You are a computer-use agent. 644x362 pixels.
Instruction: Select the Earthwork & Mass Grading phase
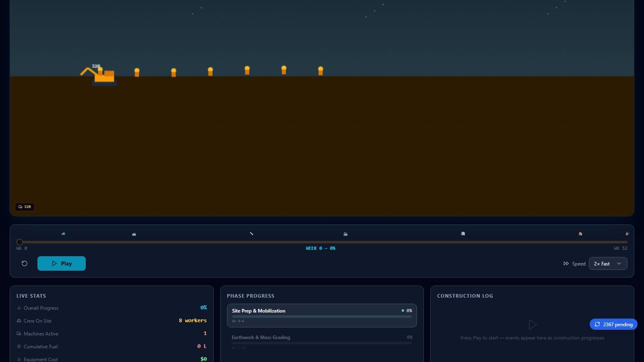click(322, 342)
